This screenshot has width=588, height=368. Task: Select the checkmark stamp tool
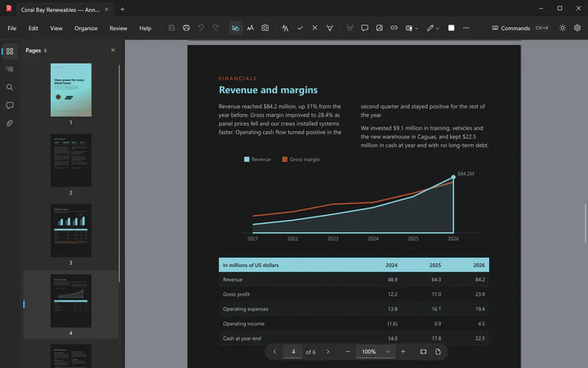(x=300, y=28)
